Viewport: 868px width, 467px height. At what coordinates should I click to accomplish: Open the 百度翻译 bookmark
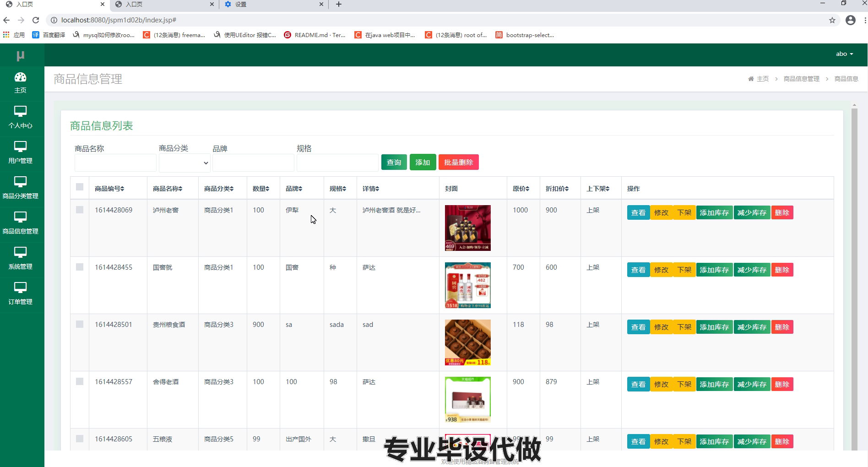[x=49, y=35]
